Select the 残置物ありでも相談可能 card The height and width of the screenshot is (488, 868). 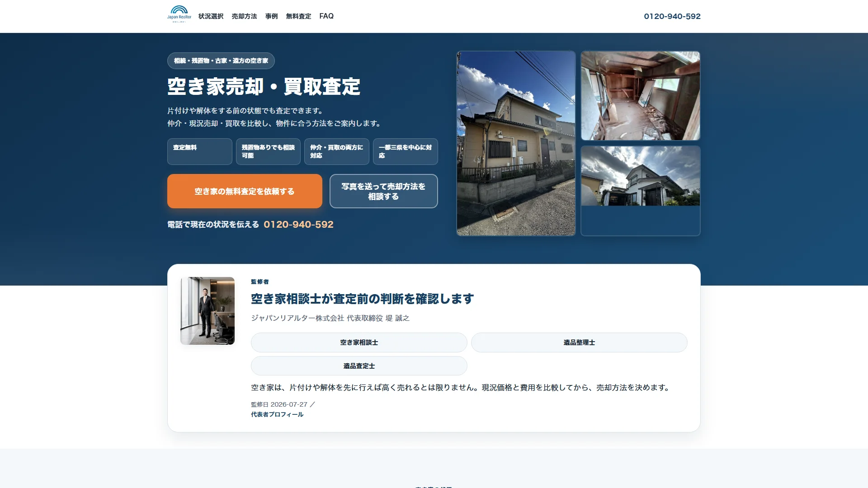tap(268, 151)
